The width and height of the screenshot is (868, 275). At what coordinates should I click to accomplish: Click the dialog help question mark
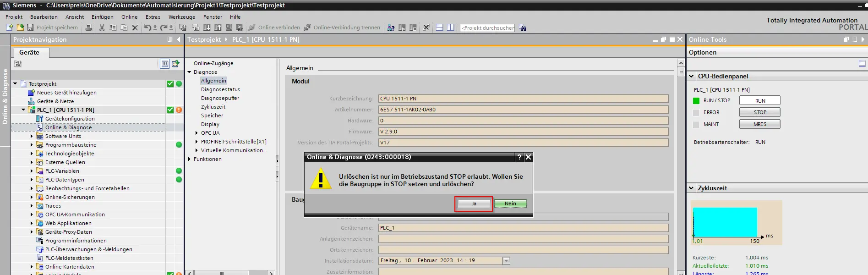tap(519, 157)
